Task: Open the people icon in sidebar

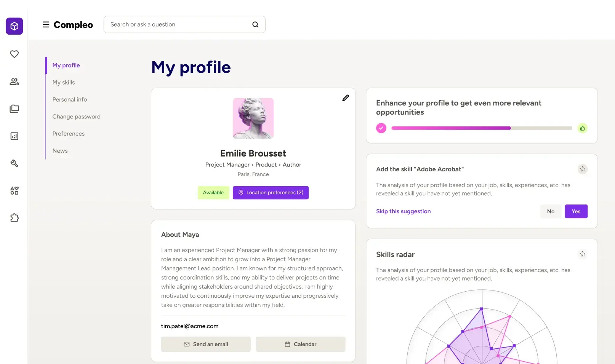Action: pos(14,81)
